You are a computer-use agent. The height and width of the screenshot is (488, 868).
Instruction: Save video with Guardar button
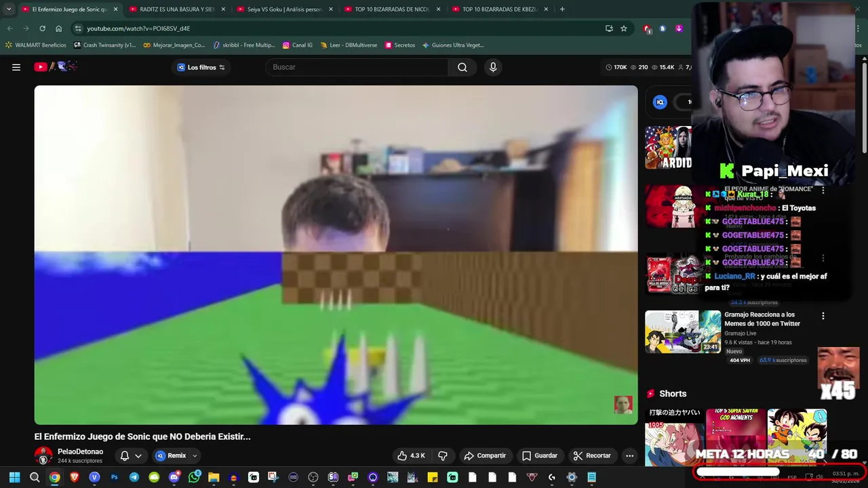540,455
